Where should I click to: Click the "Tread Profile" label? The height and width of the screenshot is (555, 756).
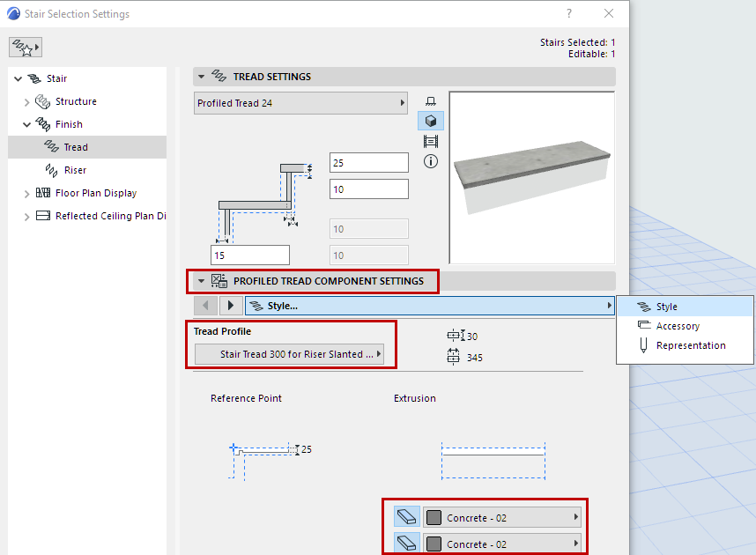[x=222, y=331]
